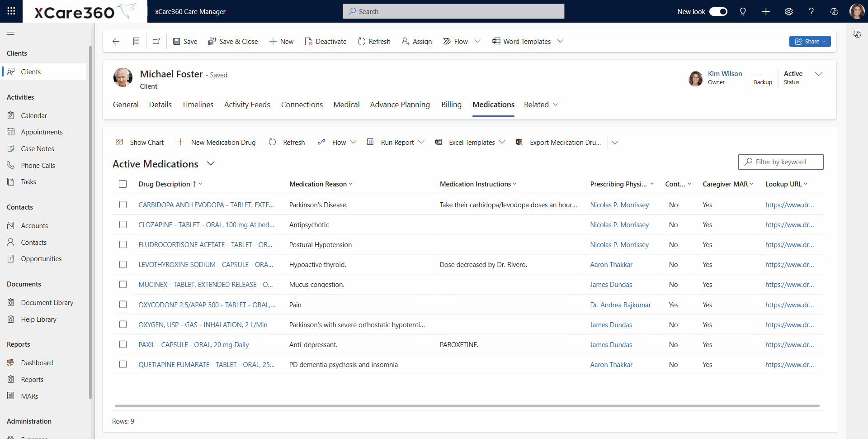Click Save & Close

(233, 41)
